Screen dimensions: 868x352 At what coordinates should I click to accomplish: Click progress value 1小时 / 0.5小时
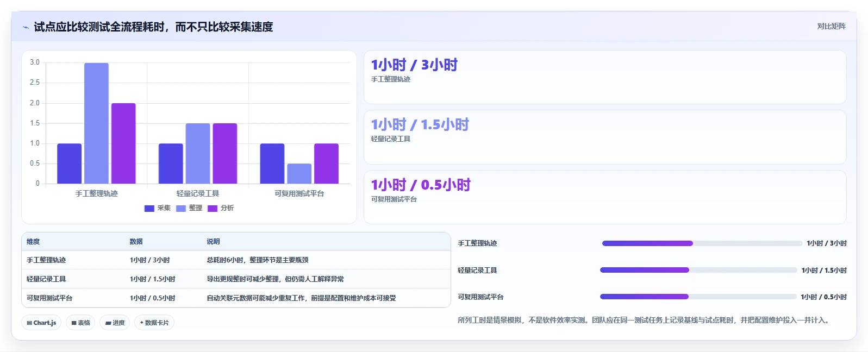pyautogui.click(x=824, y=297)
